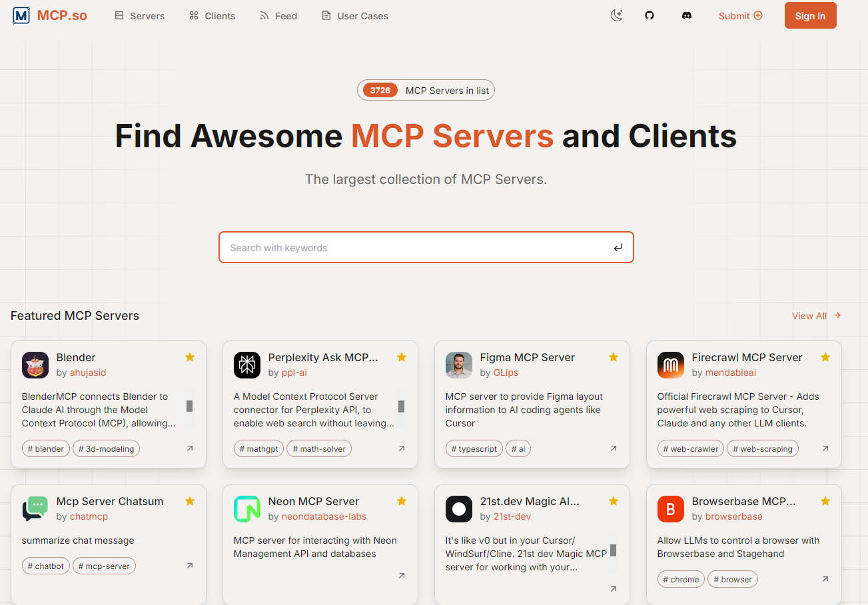Open author link chatmcp
868x605 pixels.
89,516
